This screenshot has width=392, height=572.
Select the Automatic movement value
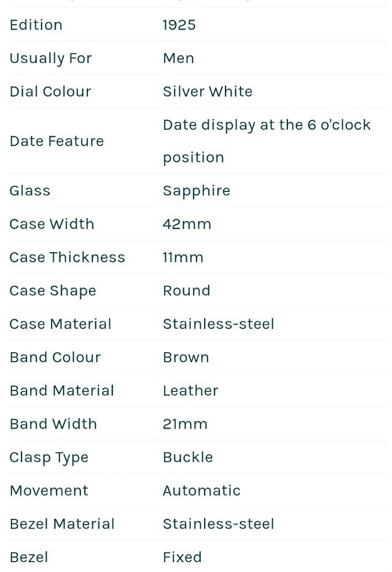(201, 490)
